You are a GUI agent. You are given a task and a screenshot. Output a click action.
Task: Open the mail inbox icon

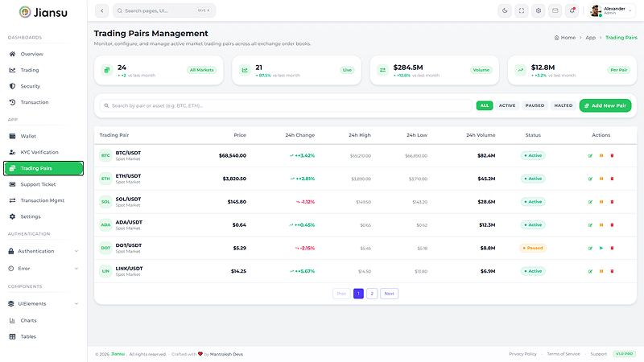tap(555, 10)
